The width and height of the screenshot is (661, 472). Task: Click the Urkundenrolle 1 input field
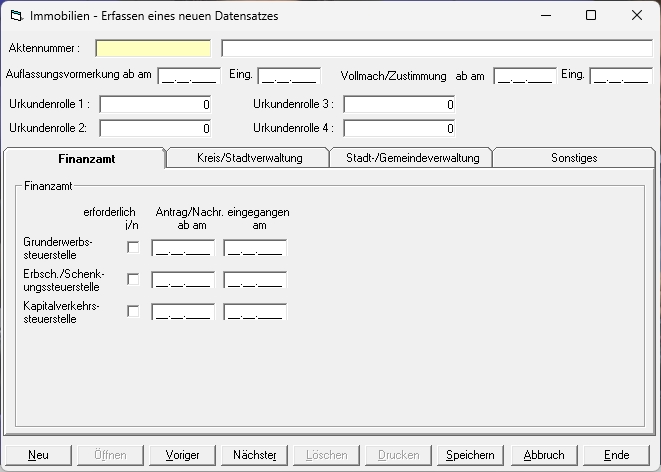(155, 104)
